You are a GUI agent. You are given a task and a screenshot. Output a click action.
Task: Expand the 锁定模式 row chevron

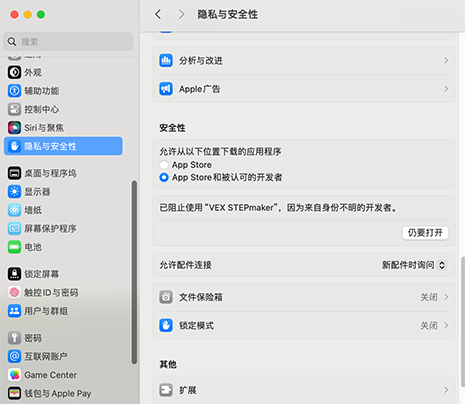446,325
